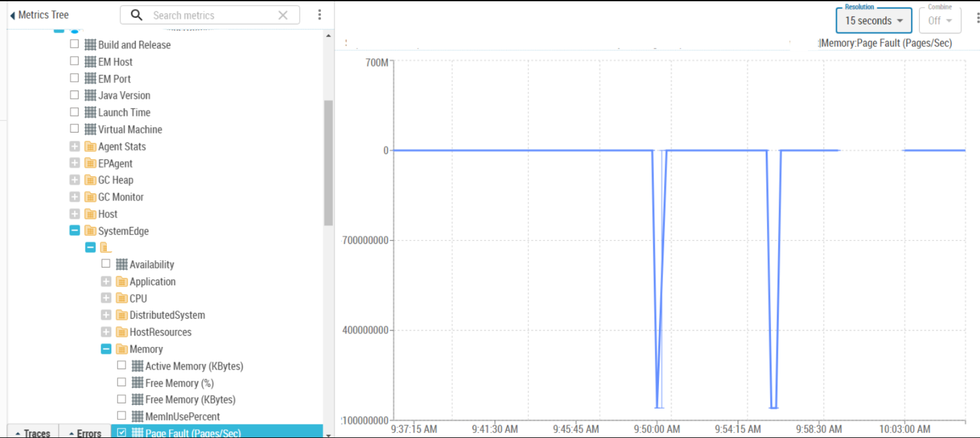
Task: Click the EPAgent folder icon
Action: coord(90,163)
